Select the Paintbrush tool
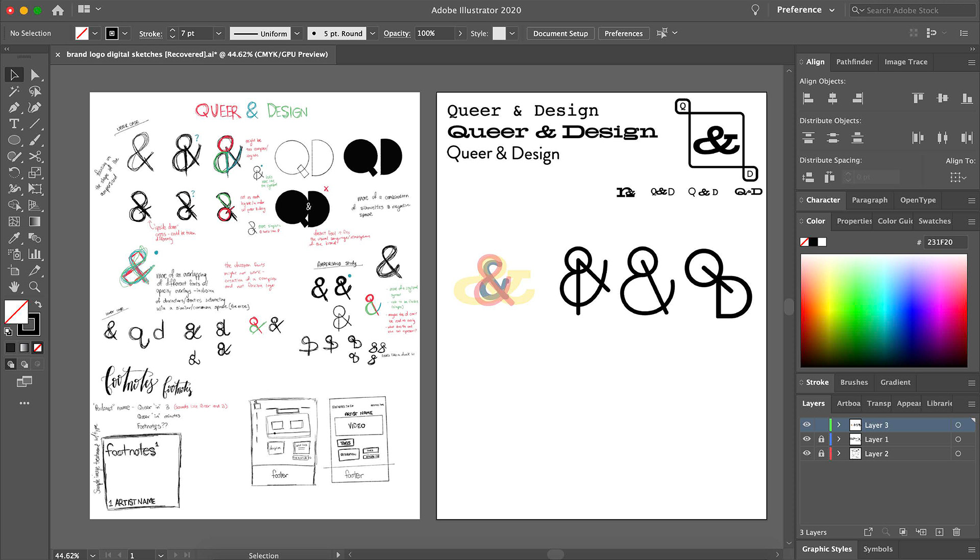 click(x=35, y=140)
